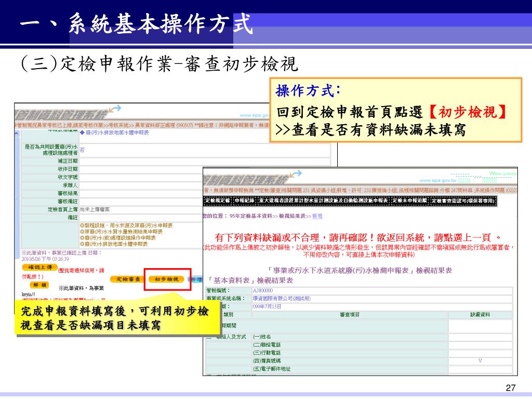Click the date value 099年7月15日
The width and height of the screenshot is (532, 399).
tap(267, 307)
